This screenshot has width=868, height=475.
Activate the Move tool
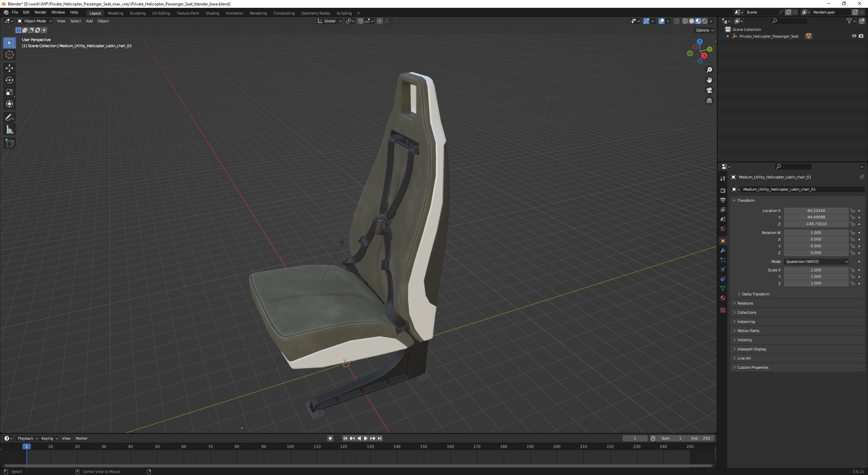pyautogui.click(x=9, y=68)
